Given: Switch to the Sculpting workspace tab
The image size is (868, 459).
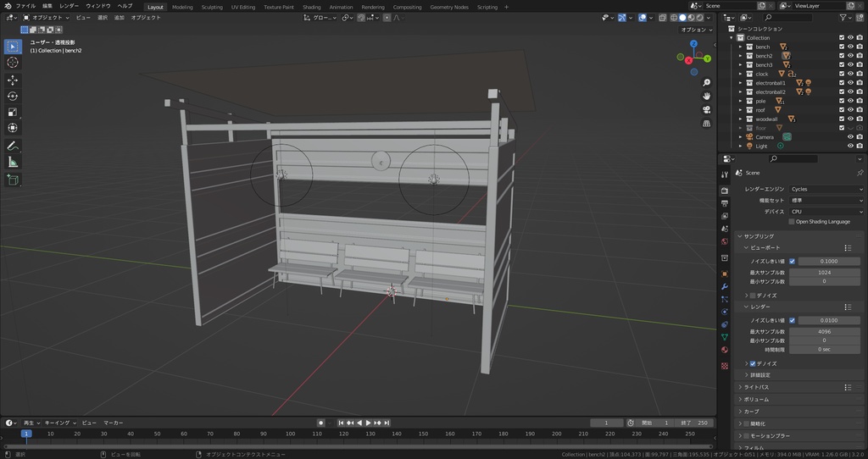Looking at the screenshot, I should (212, 7).
